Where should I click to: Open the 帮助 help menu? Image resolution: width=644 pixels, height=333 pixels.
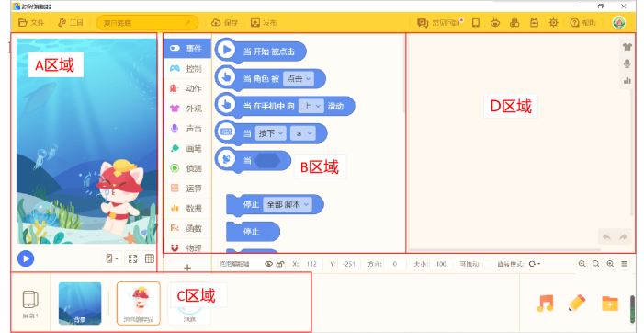pyautogui.click(x=582, y=23)
